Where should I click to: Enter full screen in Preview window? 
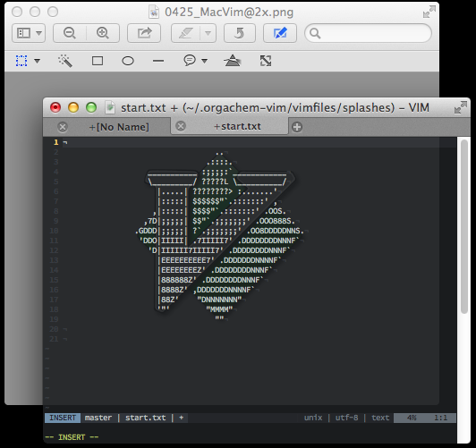tap(429, 13)
